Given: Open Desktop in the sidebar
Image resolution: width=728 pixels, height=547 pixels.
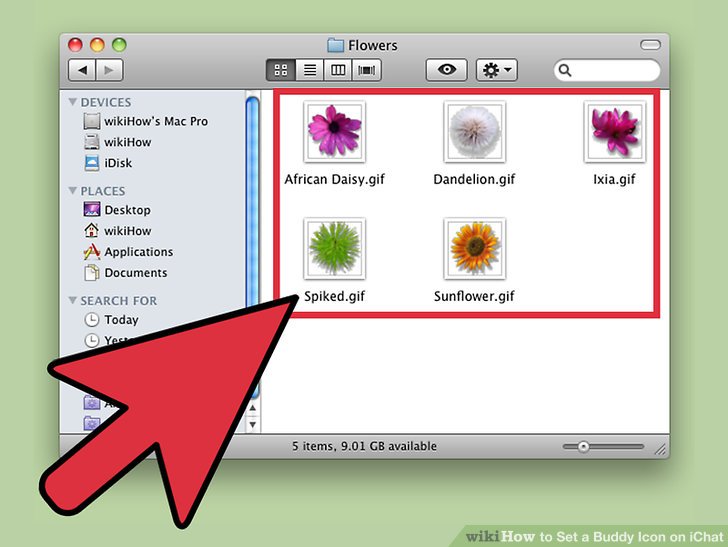Looking at the screenshot, I should [127, 210].
